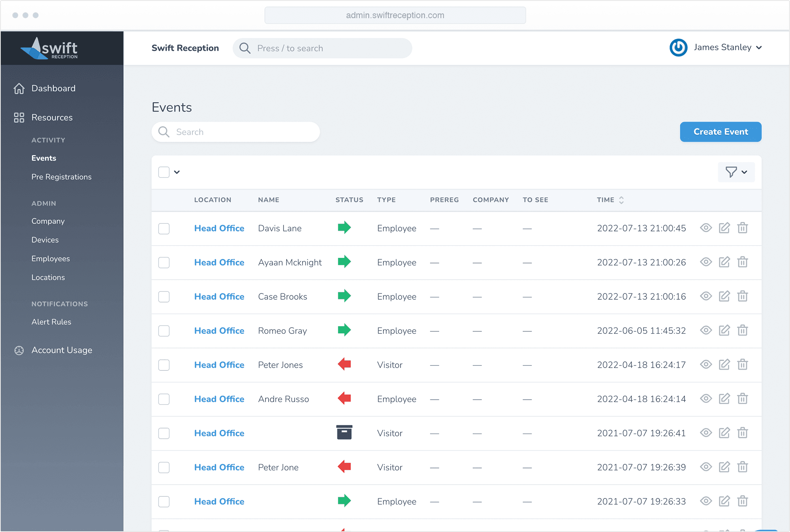
Task: Click the Account Usage icon in sidebar
Action: [19, 350]
